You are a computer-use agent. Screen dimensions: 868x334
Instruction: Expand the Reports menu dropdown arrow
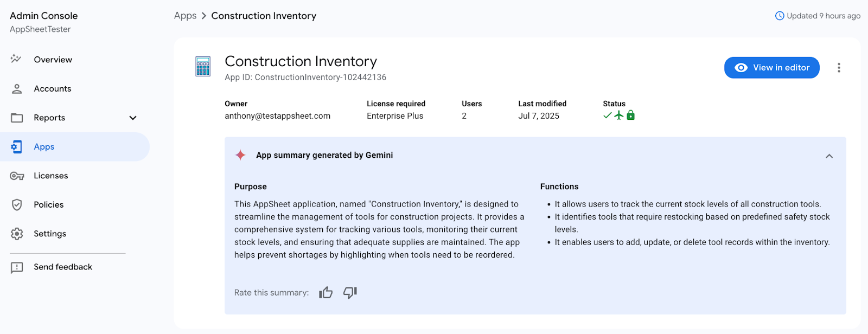[x=133, y=118]
